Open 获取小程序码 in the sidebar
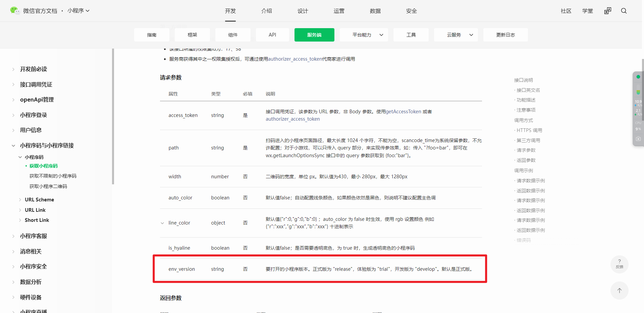 [44, 166]
